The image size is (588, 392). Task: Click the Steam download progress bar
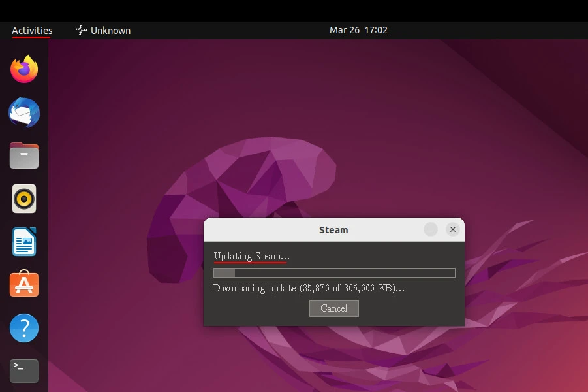click(334, 272)
